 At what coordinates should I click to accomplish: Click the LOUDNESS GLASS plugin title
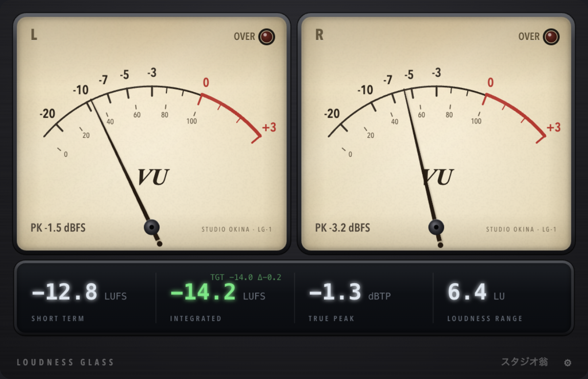(65, 362)
